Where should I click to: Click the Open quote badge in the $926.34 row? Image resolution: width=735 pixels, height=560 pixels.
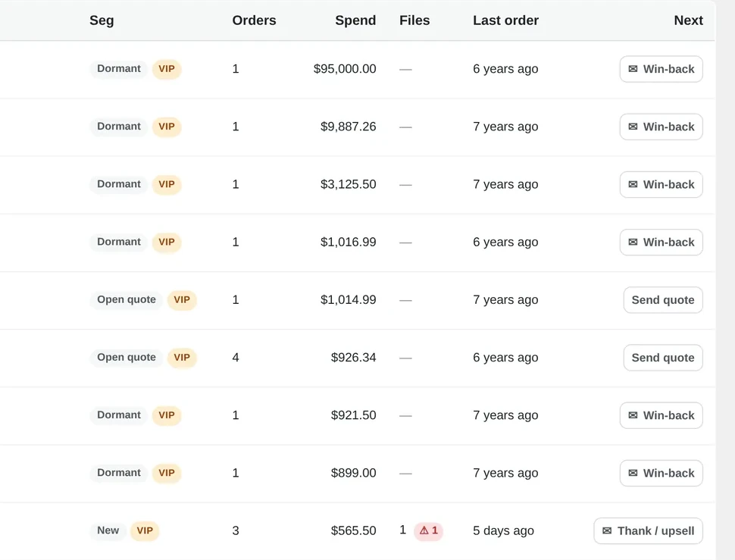click(x=127, y=358)
